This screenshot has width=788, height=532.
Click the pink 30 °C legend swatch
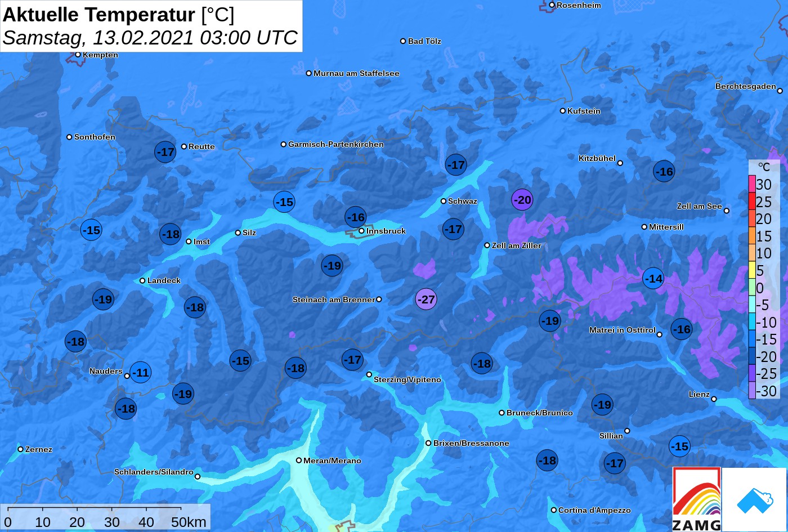click(752, 184)
